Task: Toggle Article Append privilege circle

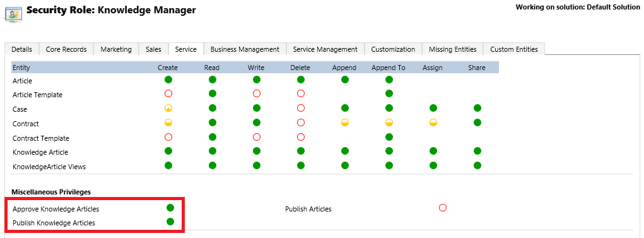Action: [x=345, y=80]
